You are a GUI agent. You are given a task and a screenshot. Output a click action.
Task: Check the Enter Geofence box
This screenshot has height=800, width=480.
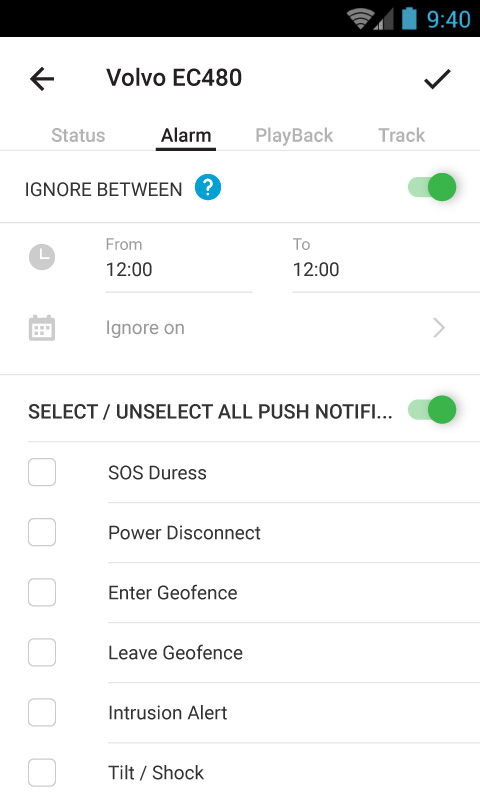pyautogui.click(x=42, y=592)
